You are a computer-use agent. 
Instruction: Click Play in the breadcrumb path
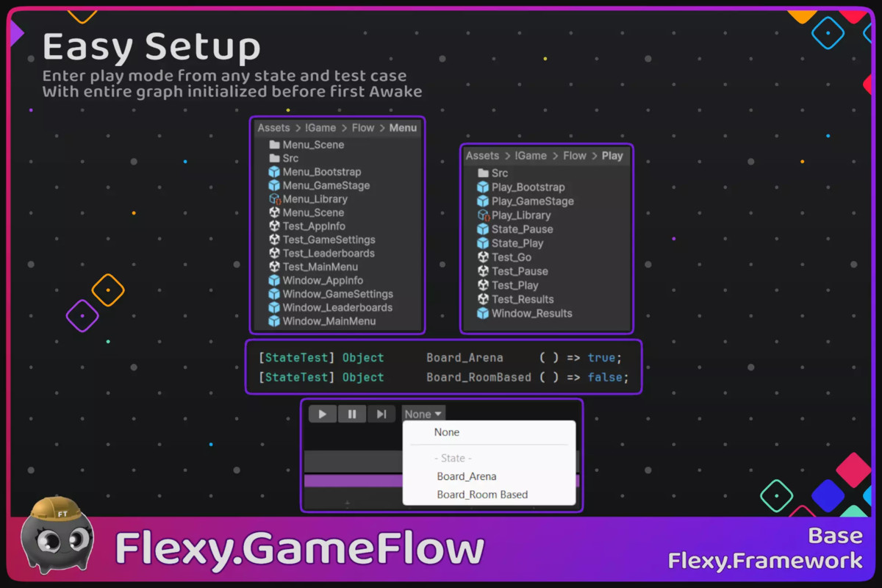612,156
